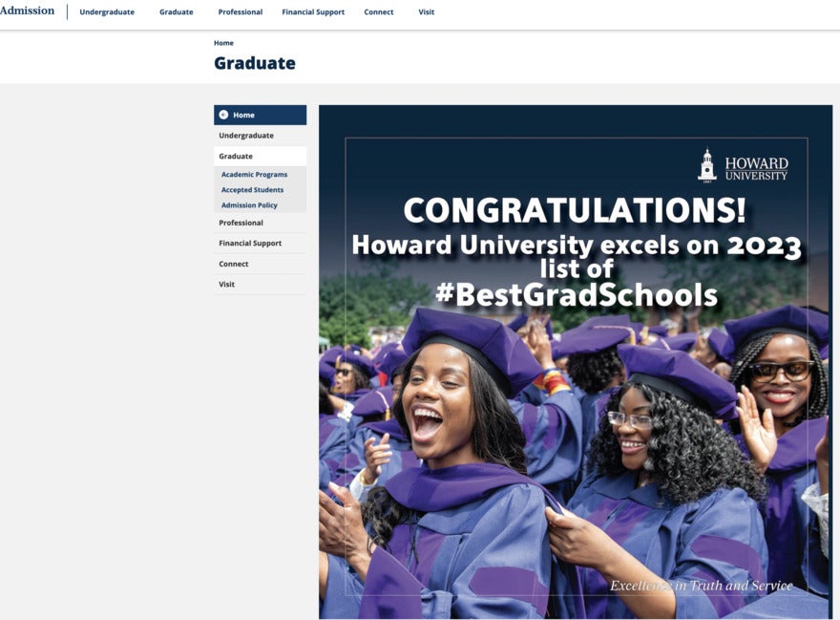Click the Home breadcrumb link
840x620 pixels.
tap(222, 42)
